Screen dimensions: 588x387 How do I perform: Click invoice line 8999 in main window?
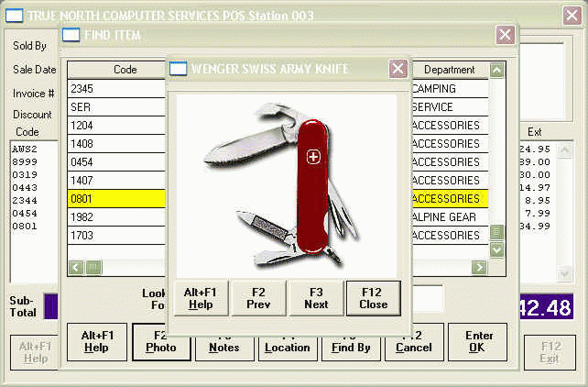pyautogui.click(x=25, y=161)
